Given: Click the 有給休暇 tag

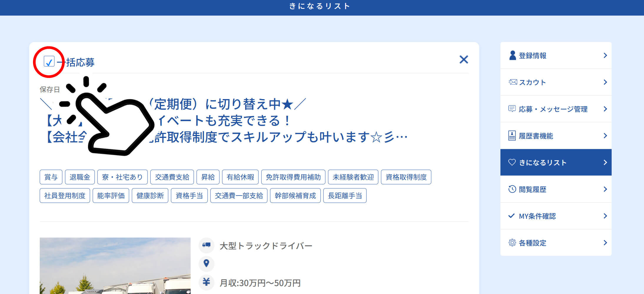Looking at the screenshot, I should click(240, 177).
